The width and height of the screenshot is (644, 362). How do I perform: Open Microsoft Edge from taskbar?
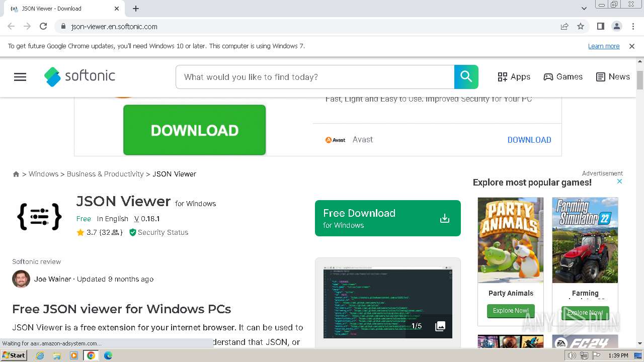(x=108, y=355)
